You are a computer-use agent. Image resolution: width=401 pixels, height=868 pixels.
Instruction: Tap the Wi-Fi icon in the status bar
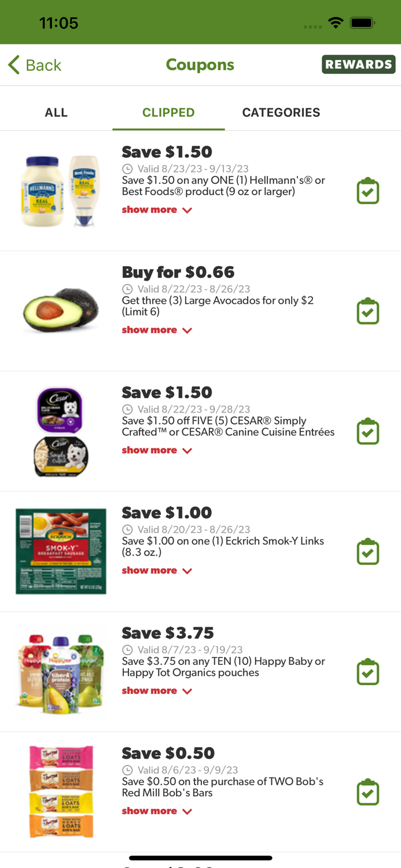[x=337, y=23]
